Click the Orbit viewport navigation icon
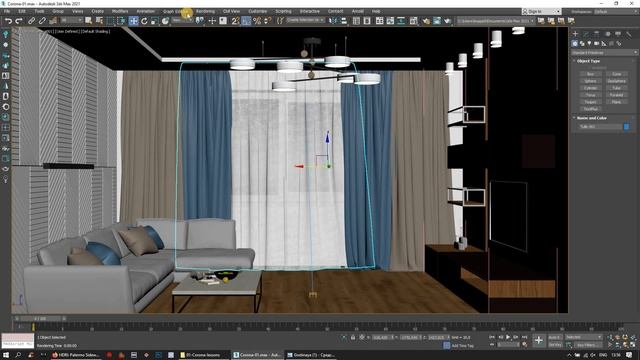This screenshot has height=360, width=640. pyautogui.click(x=625, y=345)
